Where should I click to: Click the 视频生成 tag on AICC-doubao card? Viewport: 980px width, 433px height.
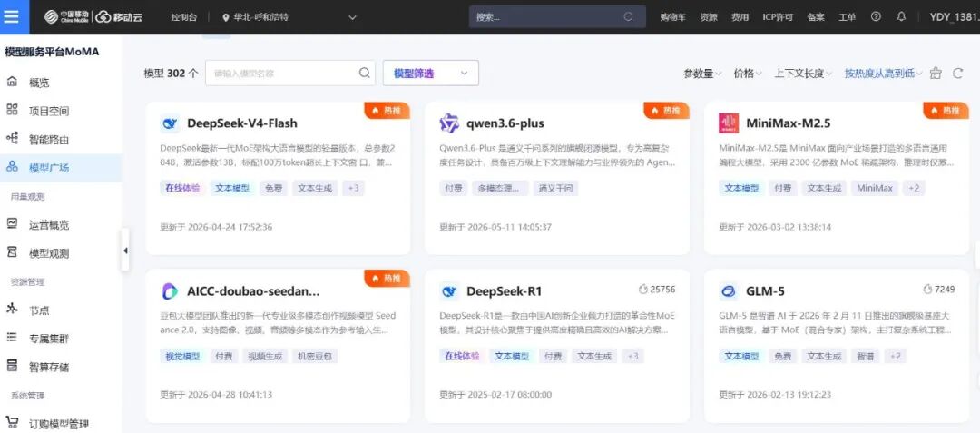[x=265, y=356]
